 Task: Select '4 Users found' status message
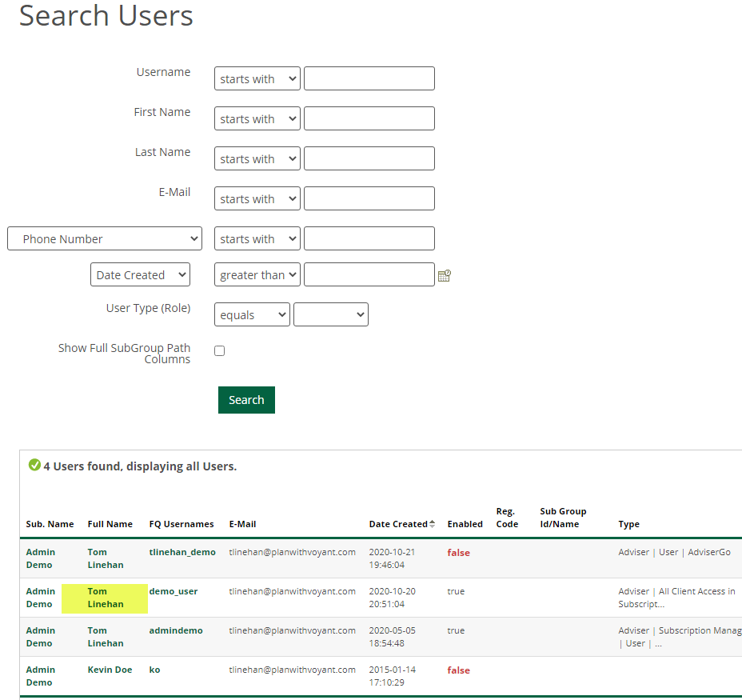point(140,466)
